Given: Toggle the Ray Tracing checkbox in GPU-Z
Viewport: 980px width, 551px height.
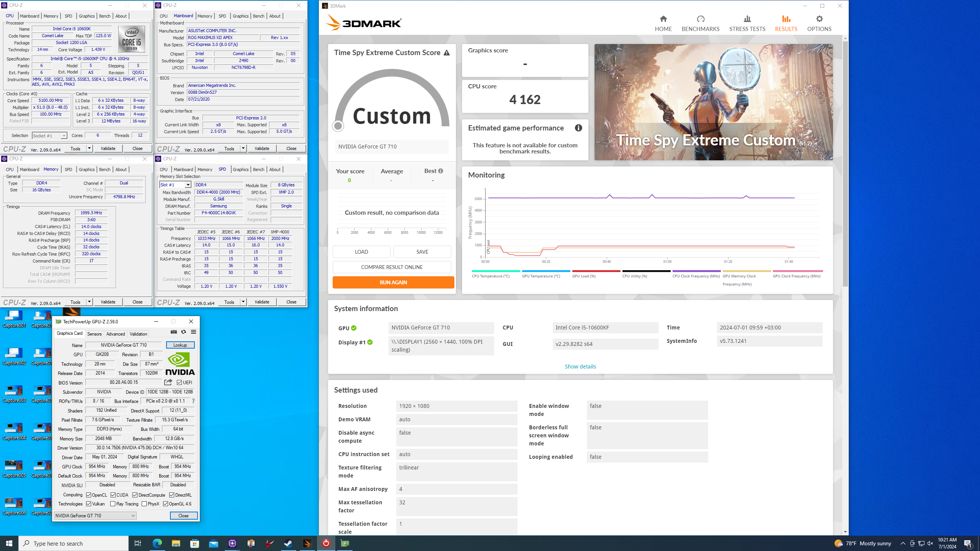Looking at the screenshot, I should coord(113,504).
